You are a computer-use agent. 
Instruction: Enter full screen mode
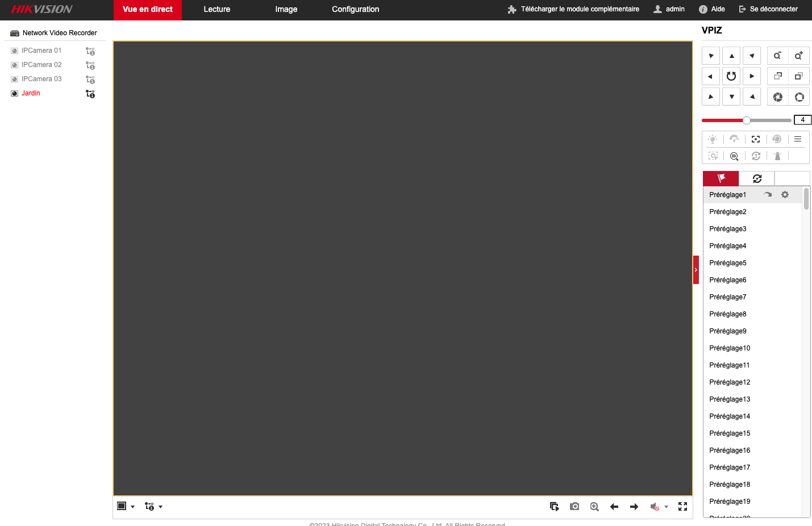pos(682,507)
